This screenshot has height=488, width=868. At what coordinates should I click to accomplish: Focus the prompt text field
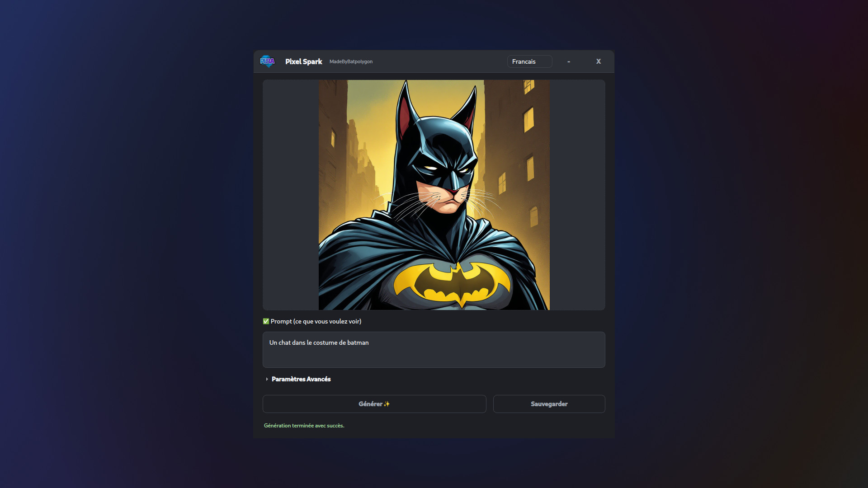tap(434, 349)
